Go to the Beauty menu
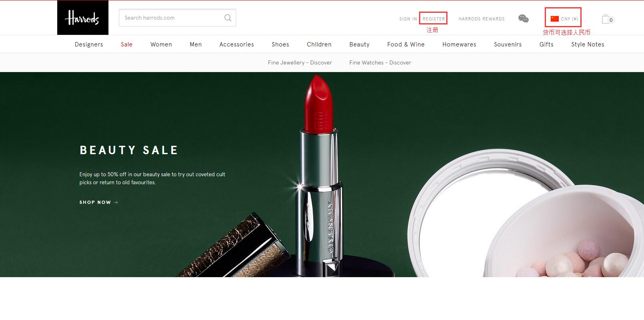The image size is (644, 320). [359, 44]
